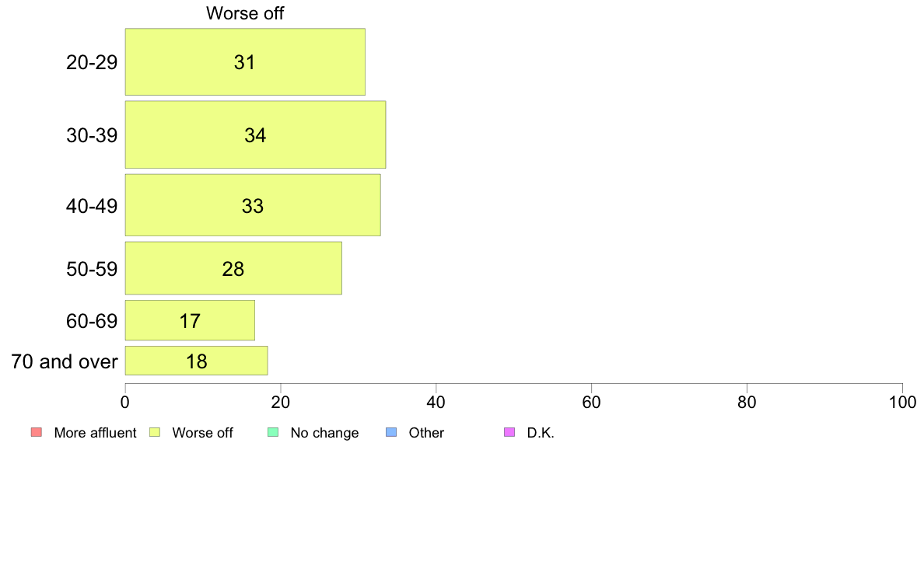Click the No change legend text
924x572 pixels.
(x=324, y=433)
